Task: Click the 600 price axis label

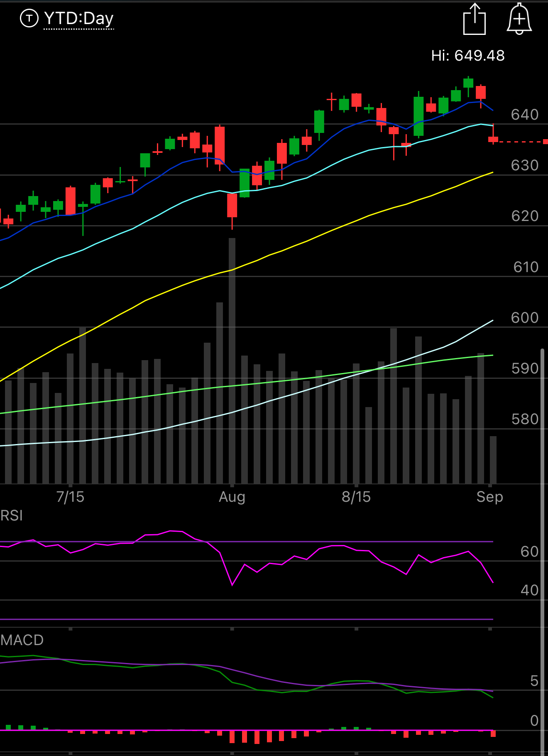Action: click(x=525, y=318)
